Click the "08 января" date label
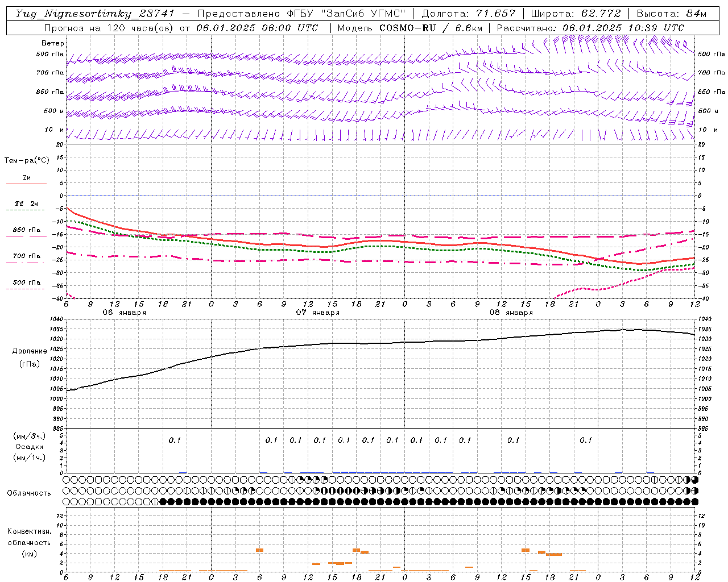728x582 pixels. [511, 313]
